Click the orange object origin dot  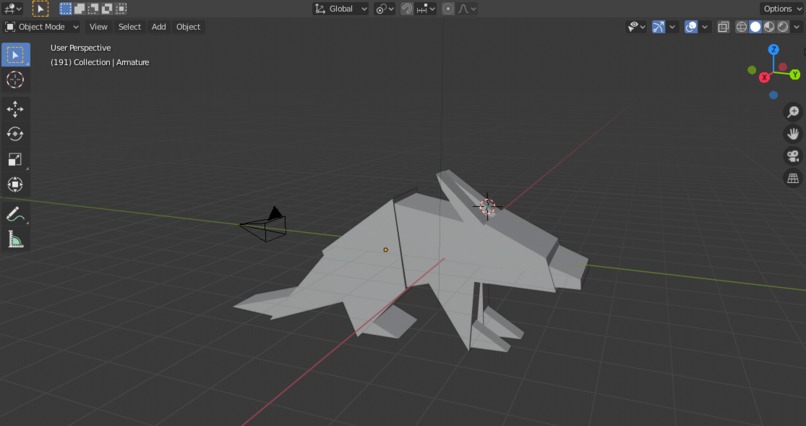[x=386, y=250]
